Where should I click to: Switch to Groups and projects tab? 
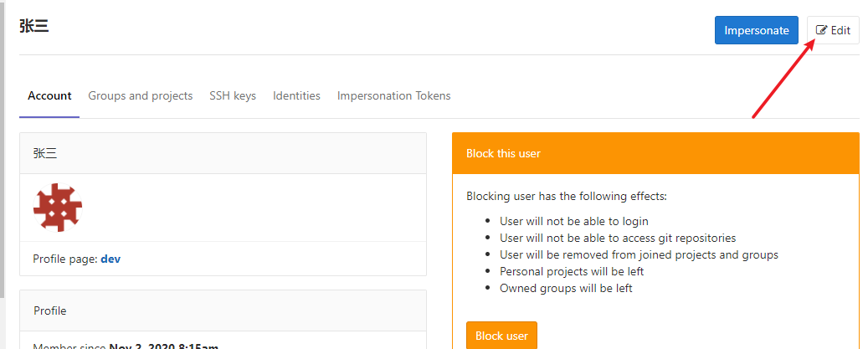click(141, 95)
